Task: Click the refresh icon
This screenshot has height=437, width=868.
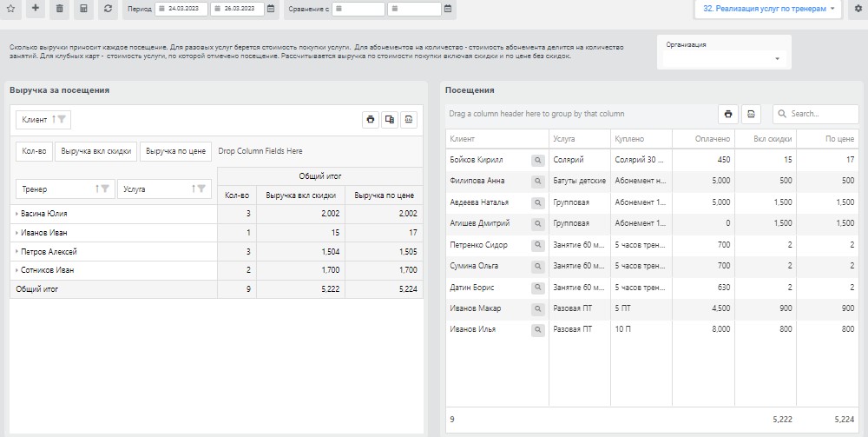Action: (x=108, y=9)
